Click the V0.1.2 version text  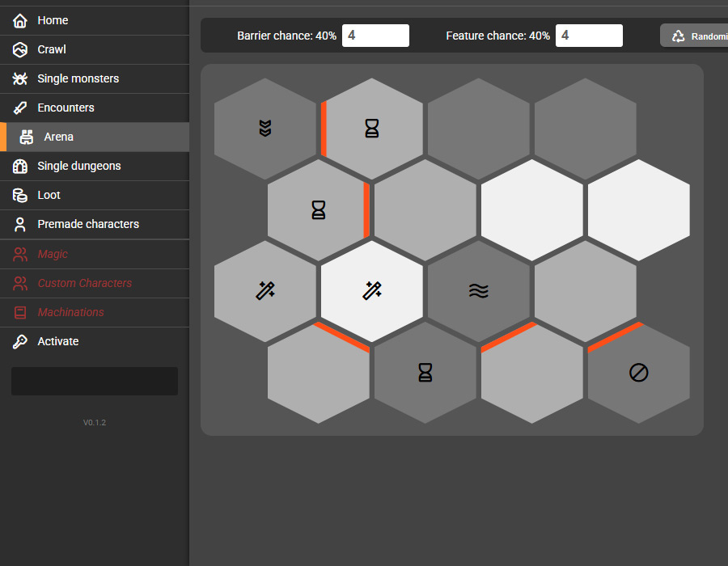coord(95,423)
